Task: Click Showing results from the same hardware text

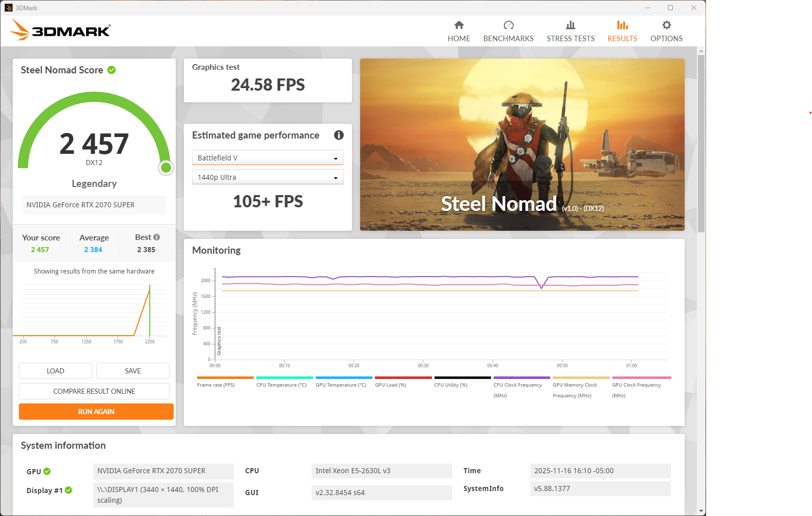Action: pyautogui.click(x=94, y=271)
